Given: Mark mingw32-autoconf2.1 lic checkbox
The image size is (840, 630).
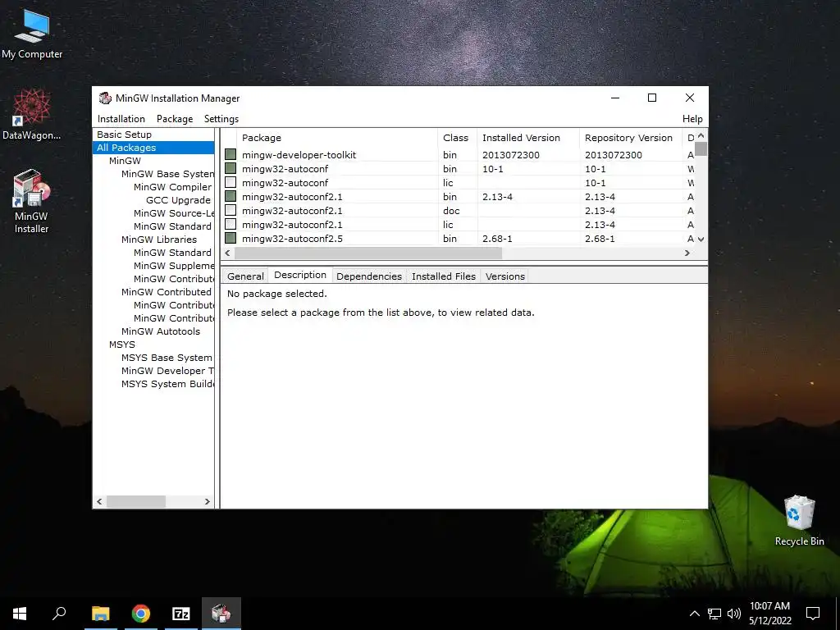Looking at the screenshot, I should 231,224.
